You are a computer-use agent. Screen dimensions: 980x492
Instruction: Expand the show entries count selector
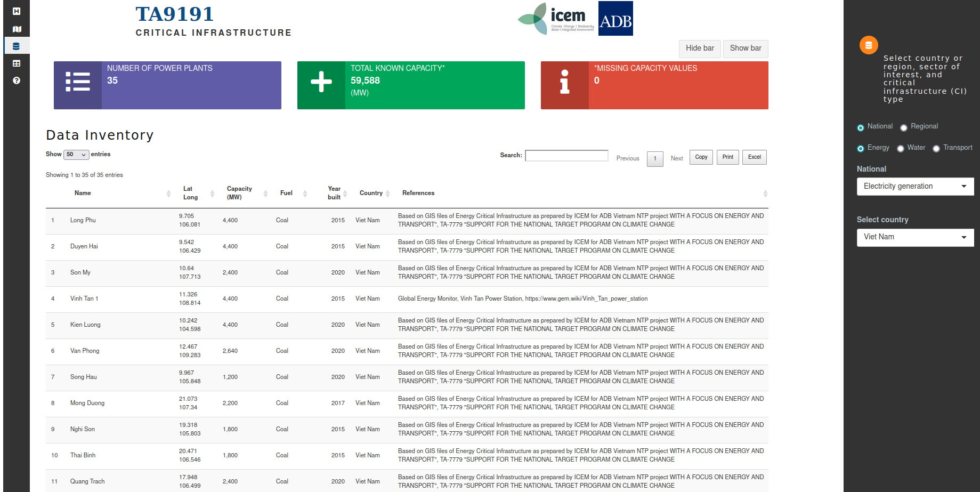click(76, 155)
